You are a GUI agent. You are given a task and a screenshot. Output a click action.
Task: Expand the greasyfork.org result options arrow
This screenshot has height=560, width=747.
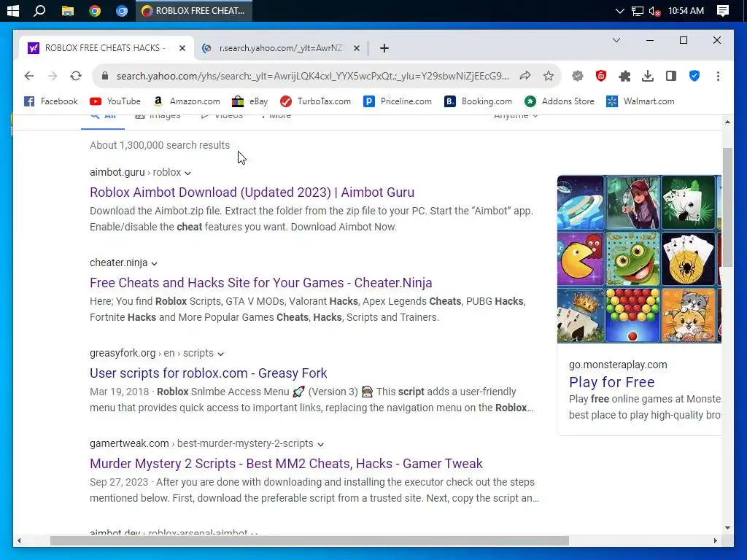[x=220, y=354]
